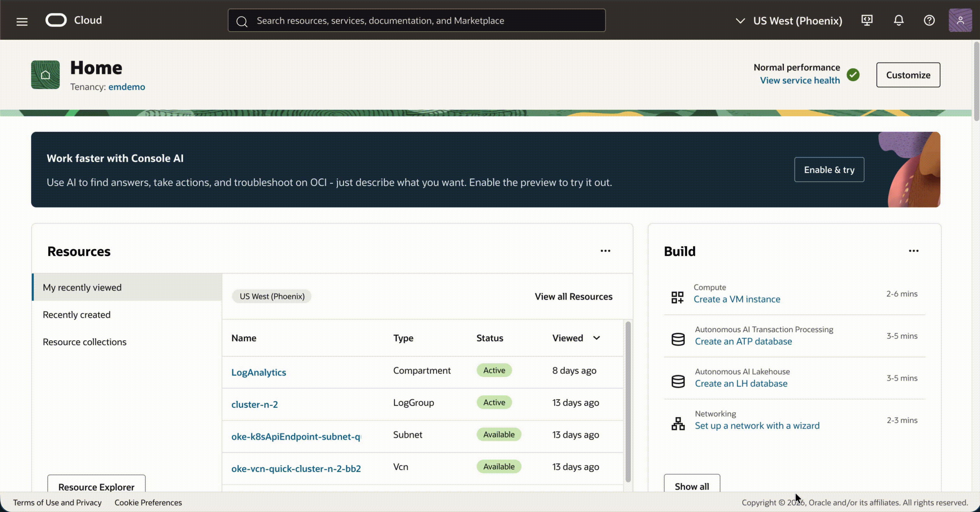The image size is (980, 512).
Task: Click the "8 days ago" viewed cell
Action: pyautogui.click(x=574, y=371)
